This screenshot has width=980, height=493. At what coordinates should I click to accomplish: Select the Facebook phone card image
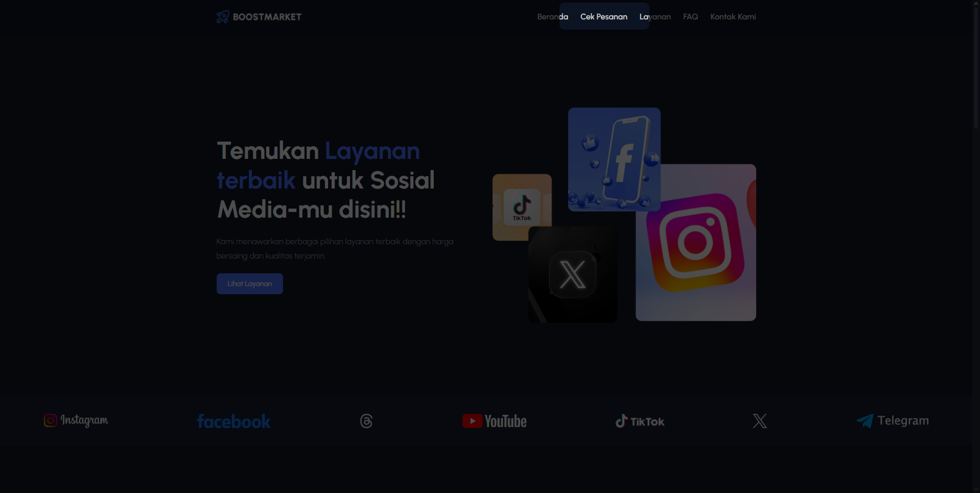[614, 159]
